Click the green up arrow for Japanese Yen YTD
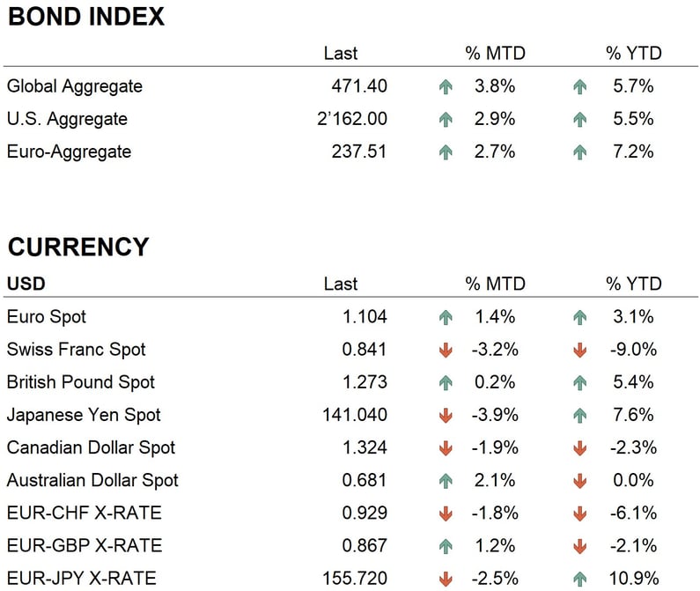The height and width of the screenshot is (591, 700). coord(579,416)
